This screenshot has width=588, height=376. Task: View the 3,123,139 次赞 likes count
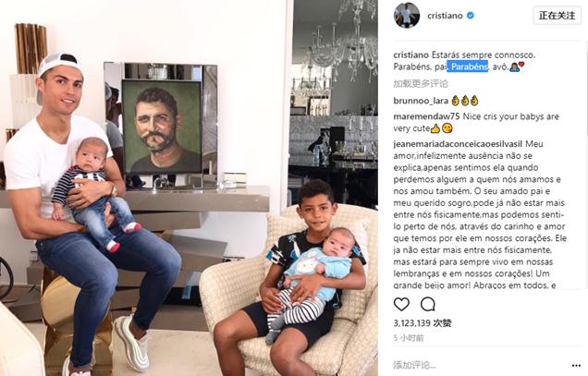423,322
